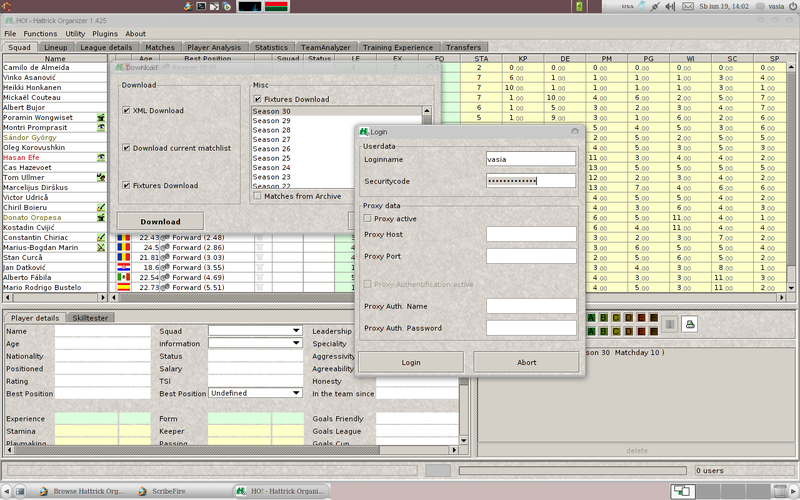
Task: Click the Spanish flag for Mario Rodrigo Bustelo
Action: pyautogui.click(x=123, y=287)
